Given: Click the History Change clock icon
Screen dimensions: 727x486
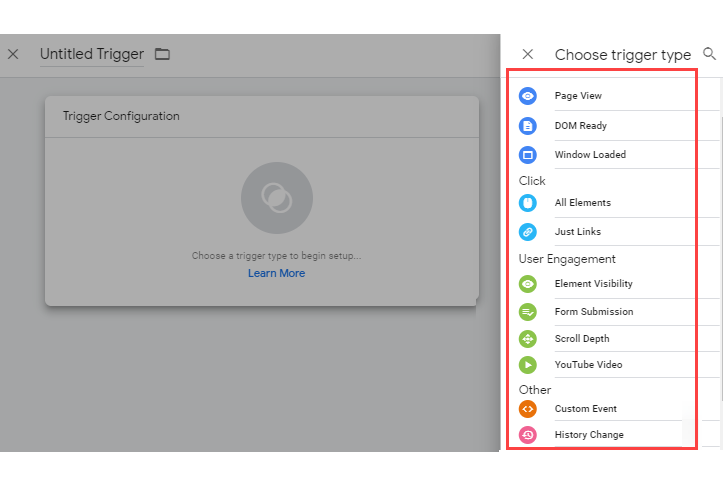Looking at the screenshot, I should 528,435.
